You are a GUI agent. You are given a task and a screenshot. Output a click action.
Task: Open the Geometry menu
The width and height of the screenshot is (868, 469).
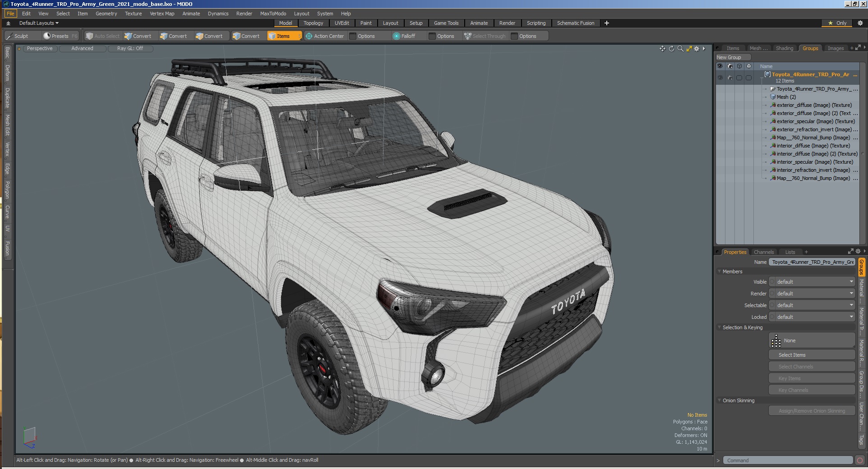point(106,14)
